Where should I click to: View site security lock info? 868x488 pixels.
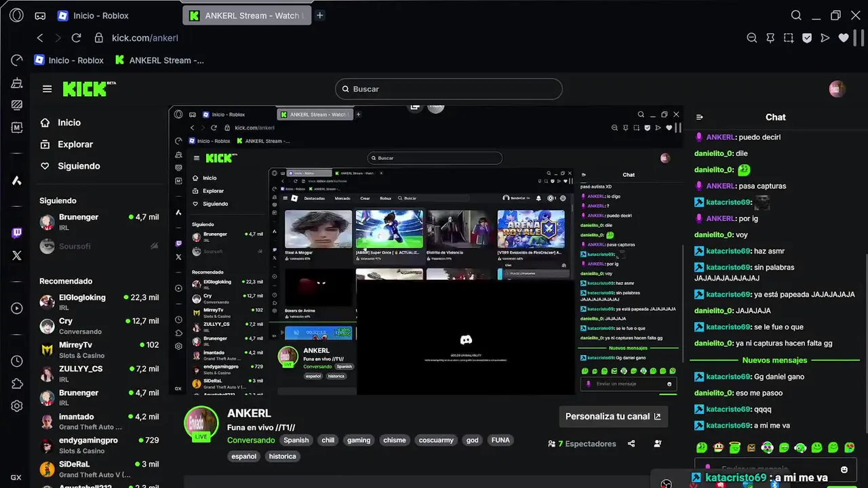coord(99,38)
